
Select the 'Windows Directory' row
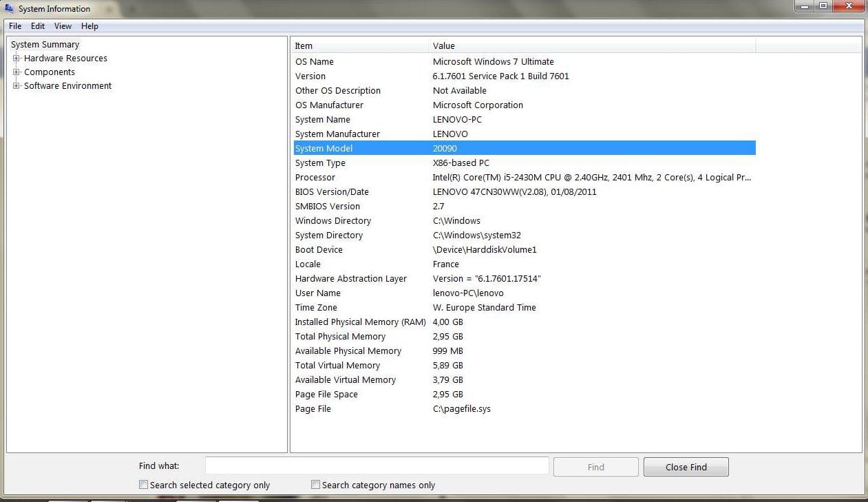click(525, 221)
